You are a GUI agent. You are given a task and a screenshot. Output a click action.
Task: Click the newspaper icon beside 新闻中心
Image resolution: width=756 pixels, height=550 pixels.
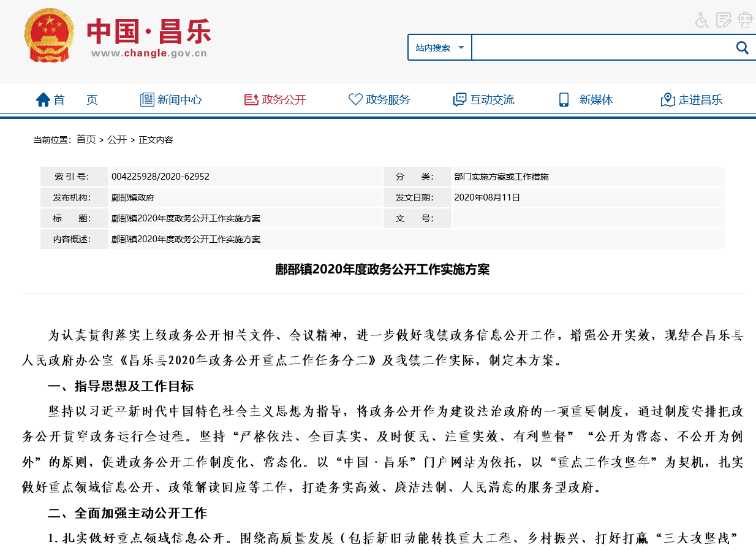[x=147, y=100]
